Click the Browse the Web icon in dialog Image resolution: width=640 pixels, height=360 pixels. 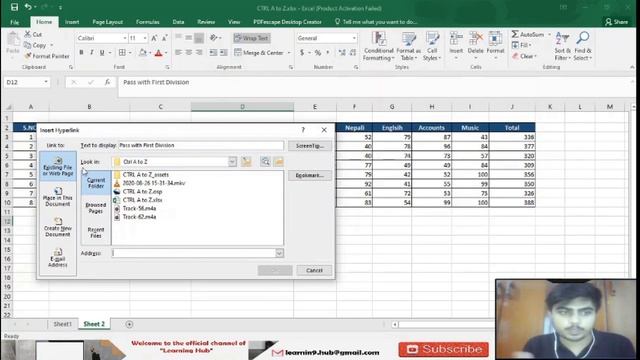[x=265, y=162]
